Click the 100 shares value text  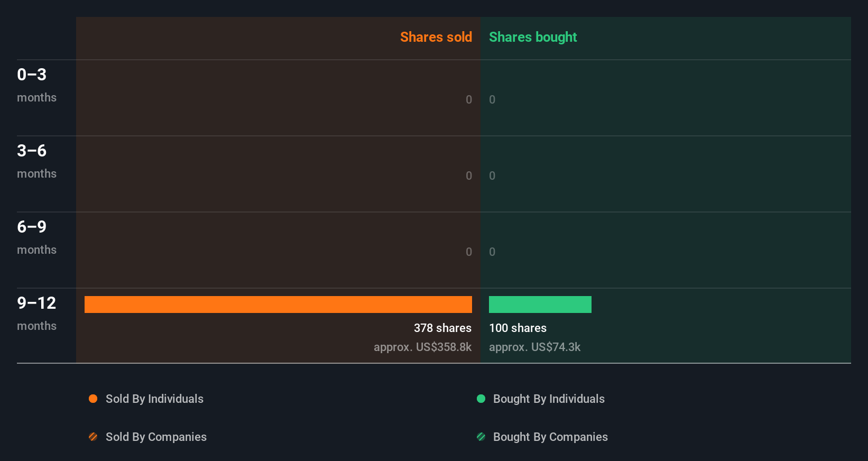518,328
